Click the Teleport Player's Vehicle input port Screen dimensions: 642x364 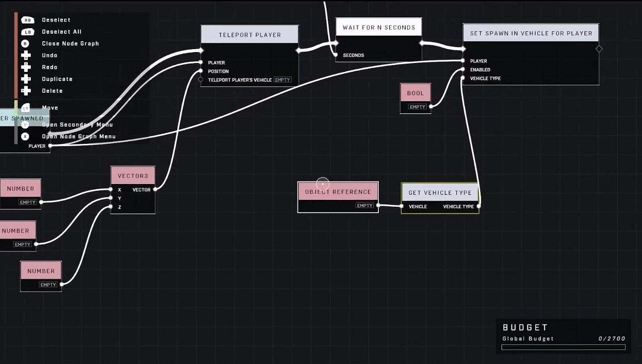point(201,80)
